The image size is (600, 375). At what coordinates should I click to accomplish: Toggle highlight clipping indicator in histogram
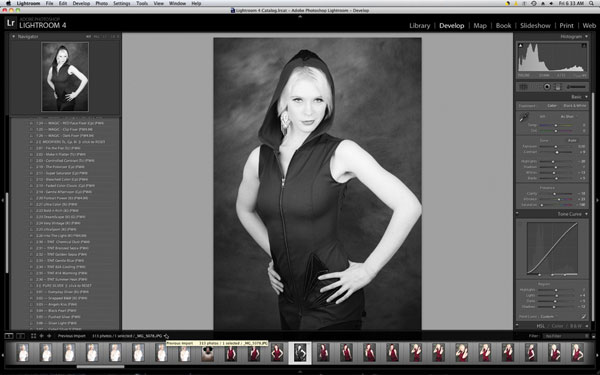[584, 46]
